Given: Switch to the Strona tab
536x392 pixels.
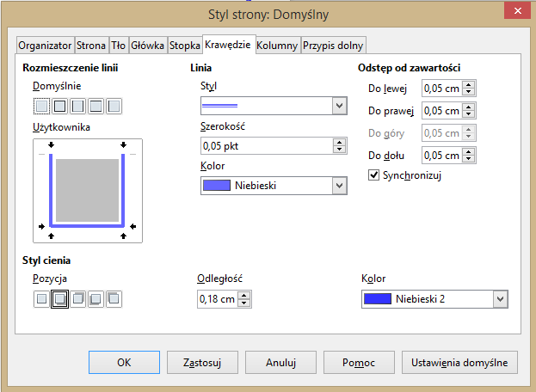Looking at the screenshot, I should [91, 46].
